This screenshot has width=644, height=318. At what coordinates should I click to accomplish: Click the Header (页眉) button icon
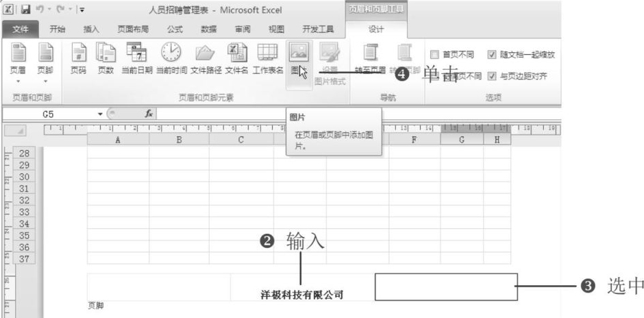[18, 52]
